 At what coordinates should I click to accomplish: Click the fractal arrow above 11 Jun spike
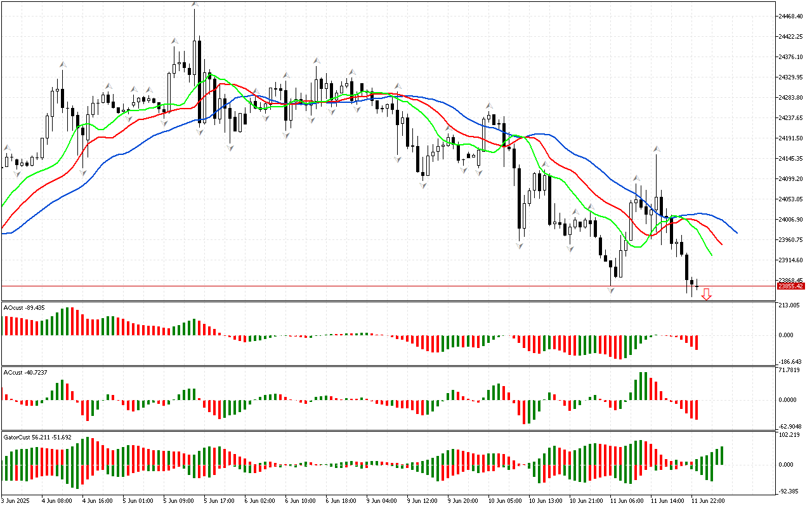(657, 149)
